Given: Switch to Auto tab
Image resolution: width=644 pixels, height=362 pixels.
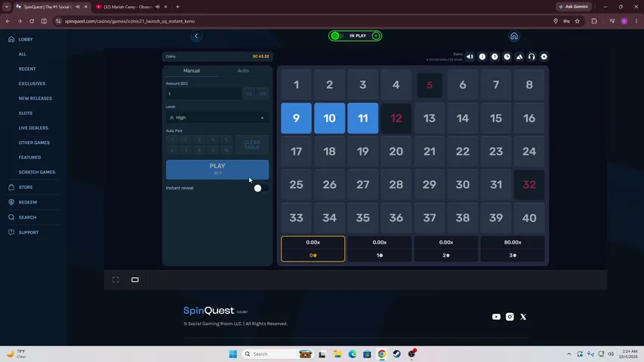Looking at the screenshot, I should pos(243,71).
